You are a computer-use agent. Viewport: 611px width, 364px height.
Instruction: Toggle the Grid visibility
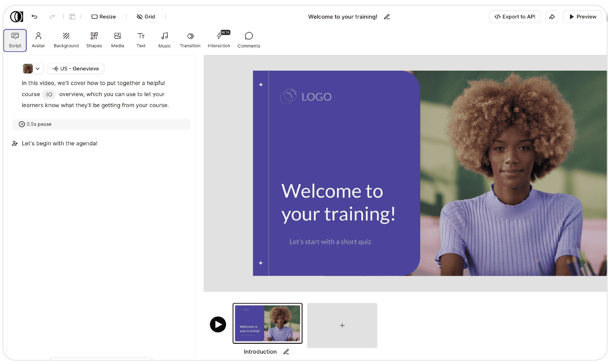[146, 17]
